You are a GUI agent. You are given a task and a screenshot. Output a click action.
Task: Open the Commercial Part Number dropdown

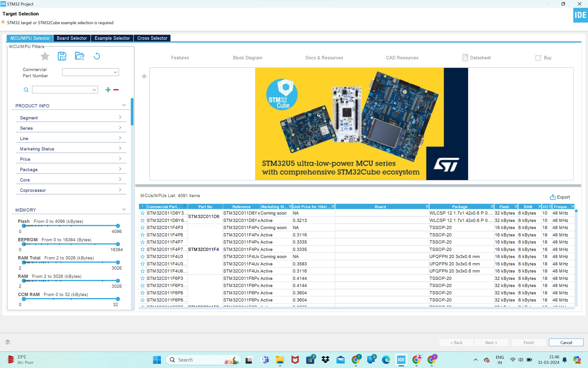[x=90, y=72]
